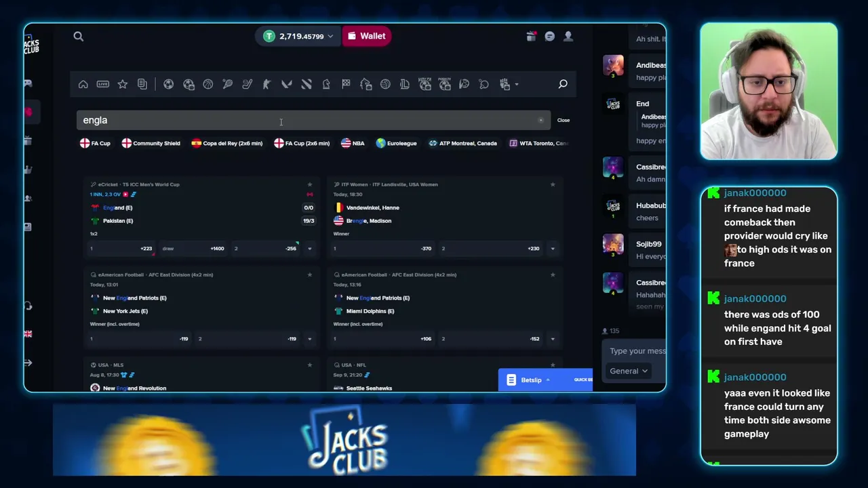Open my bets document icon
This screenshot has height=488, width=868.
pos(142,84)
